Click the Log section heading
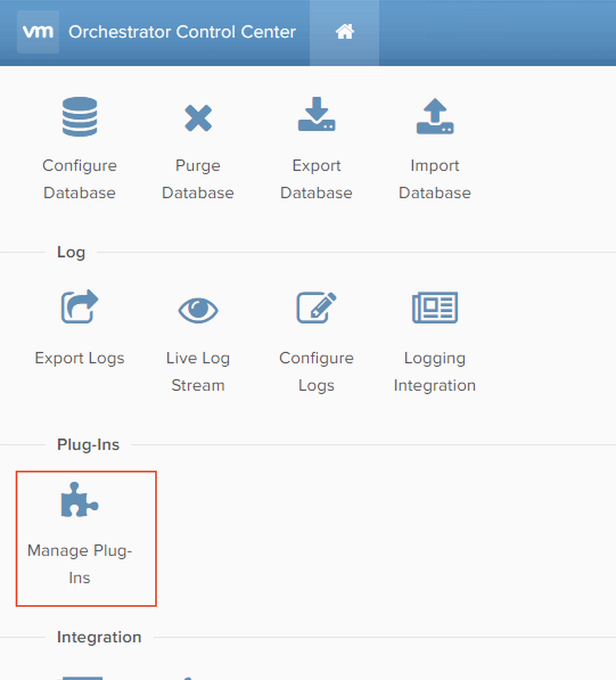The width and height of the screenshot is (616, 680). [71, 252]
